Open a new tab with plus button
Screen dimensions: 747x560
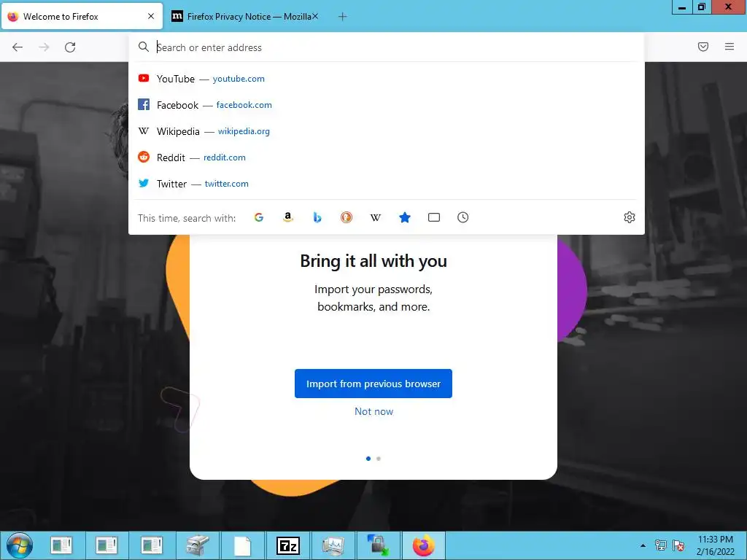point(342,17)
